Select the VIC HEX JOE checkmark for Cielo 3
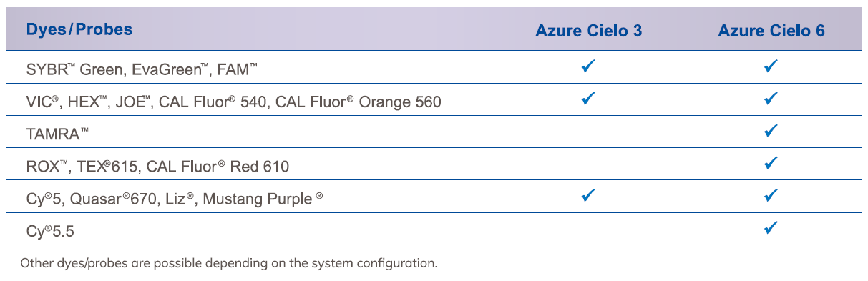The width and height of the screenshot is (868, 281). pos(588,99)
